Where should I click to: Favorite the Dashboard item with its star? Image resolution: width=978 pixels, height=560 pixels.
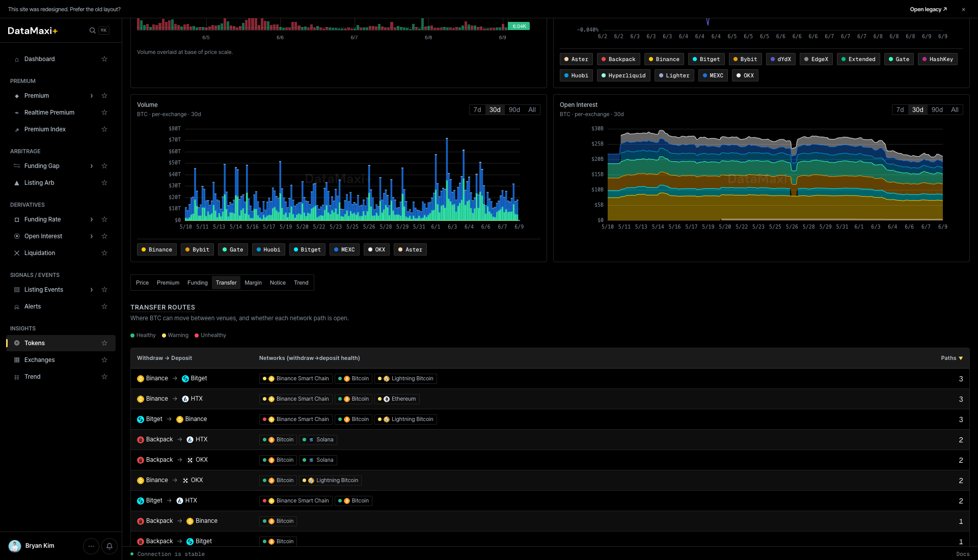point(104,59)
